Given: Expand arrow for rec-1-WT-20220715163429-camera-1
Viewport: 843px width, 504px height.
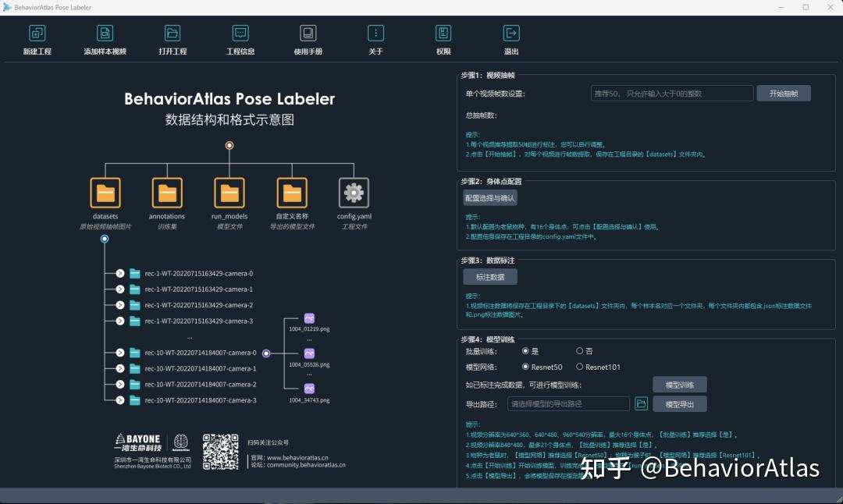Looking at the screenshot, I should 120,289.
